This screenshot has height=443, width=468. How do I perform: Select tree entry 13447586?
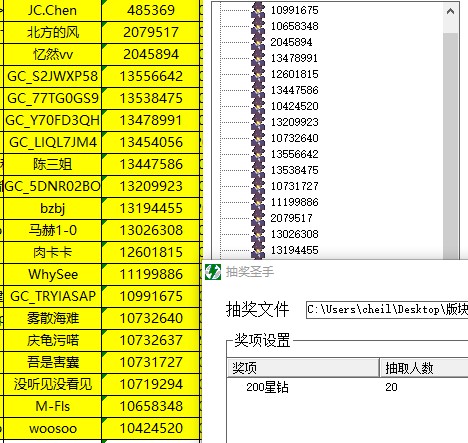pyautogui.click(x=294, y=90)
